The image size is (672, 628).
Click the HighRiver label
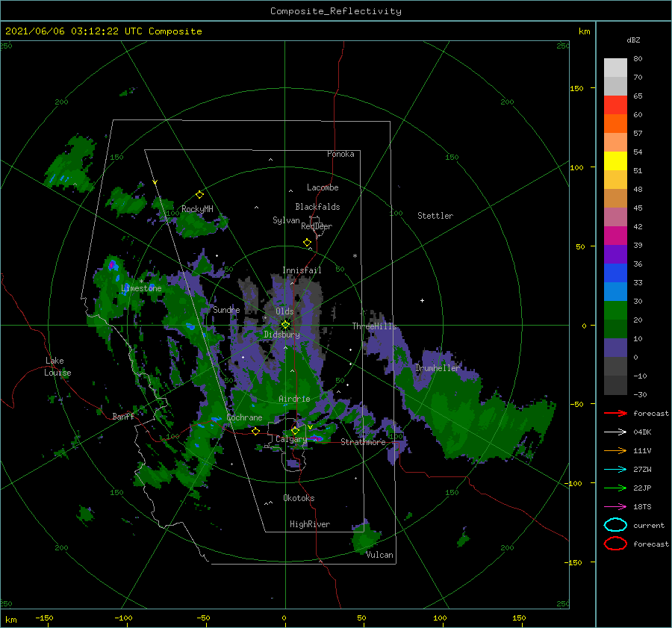[310, 524]
